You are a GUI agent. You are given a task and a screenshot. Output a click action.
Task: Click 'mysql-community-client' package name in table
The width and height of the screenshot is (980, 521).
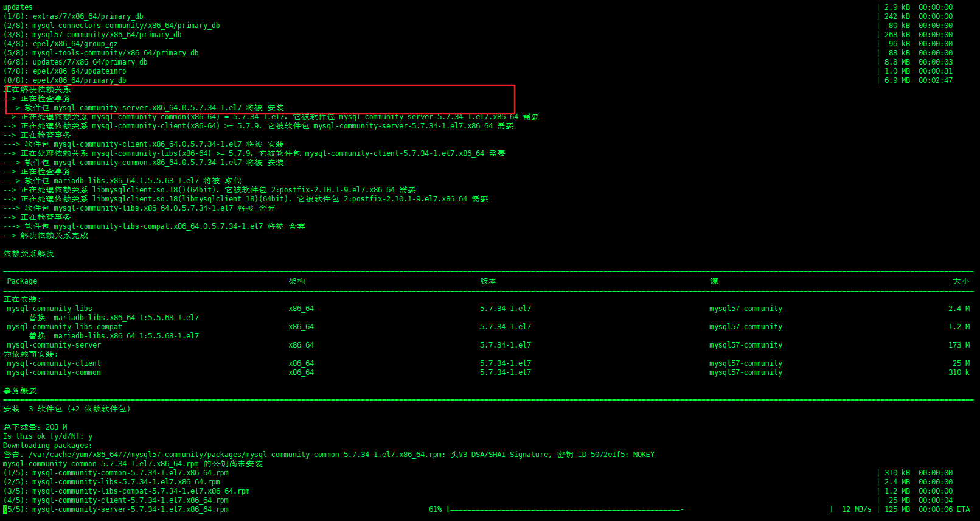pyautogui.click(x=54, y=363)
